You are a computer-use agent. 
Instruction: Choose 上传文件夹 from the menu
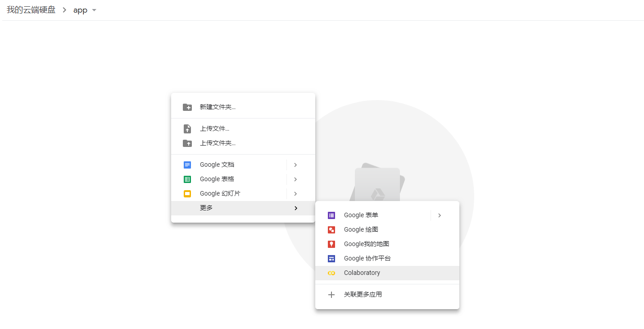pos(218,142)
